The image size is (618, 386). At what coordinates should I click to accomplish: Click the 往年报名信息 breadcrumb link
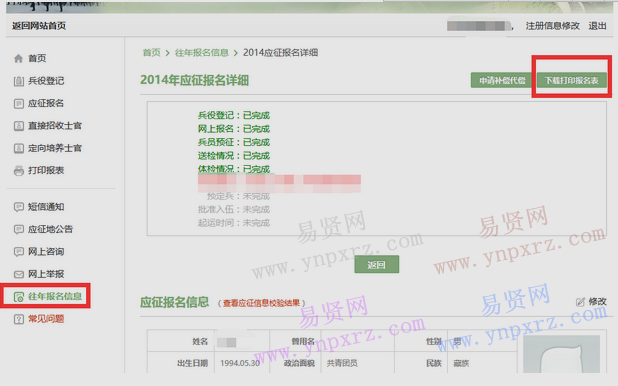point(201,52)
